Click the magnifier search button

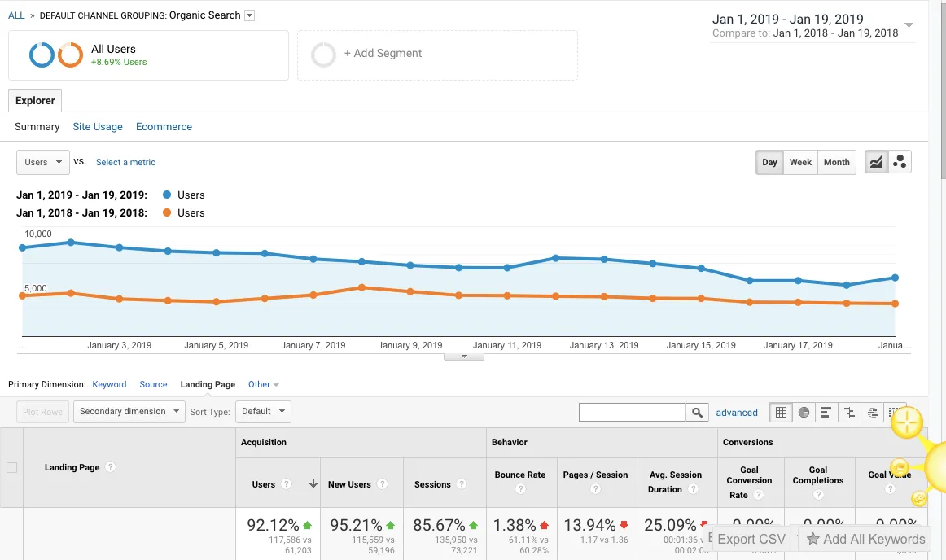coord(697,412)
